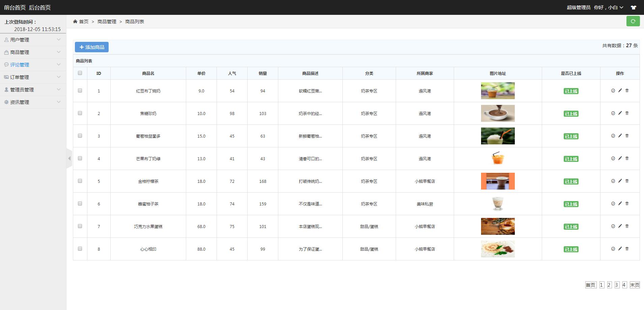The image size is (644, 310).
Task: Take 葡萄柚益菌多 offline via the circle icon
Action: 613,136
